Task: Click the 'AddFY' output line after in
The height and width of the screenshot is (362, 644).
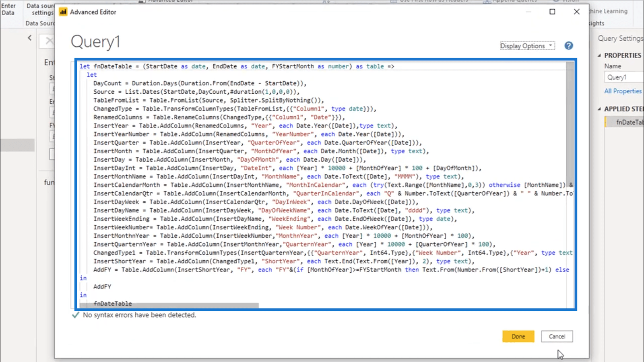Action: pos(102,286)
